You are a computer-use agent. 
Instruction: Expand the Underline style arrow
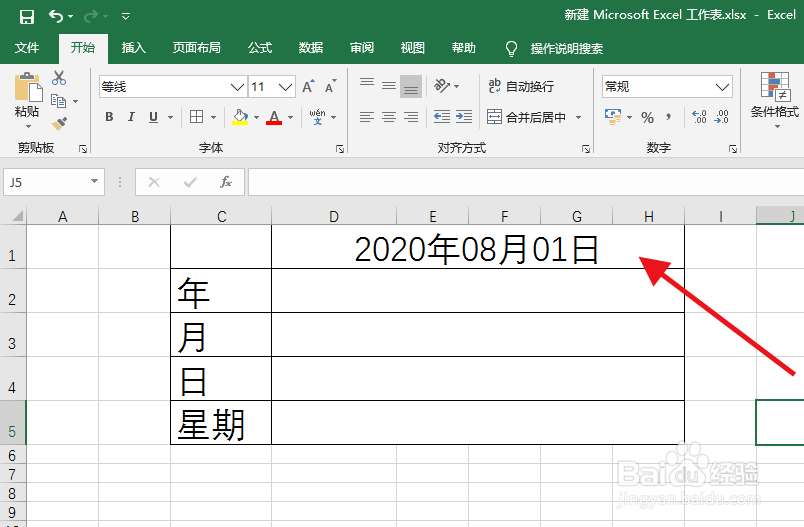pos(170,117)
